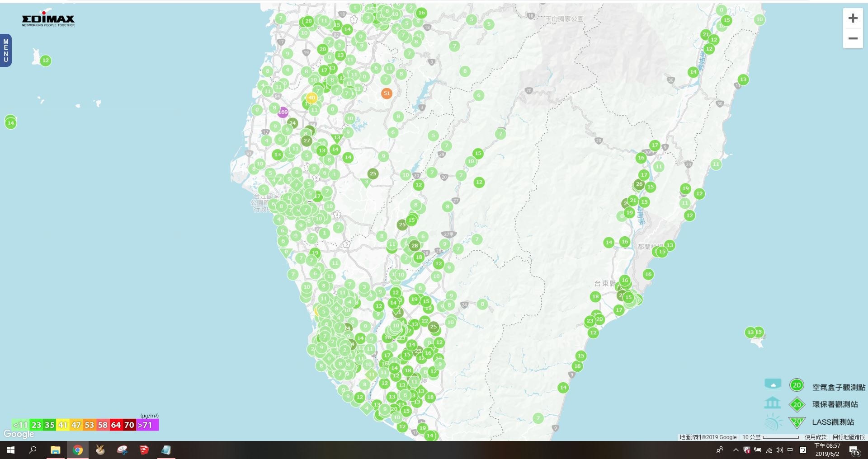
Task: Open Windows taskbar search
Action: [33, 450]
